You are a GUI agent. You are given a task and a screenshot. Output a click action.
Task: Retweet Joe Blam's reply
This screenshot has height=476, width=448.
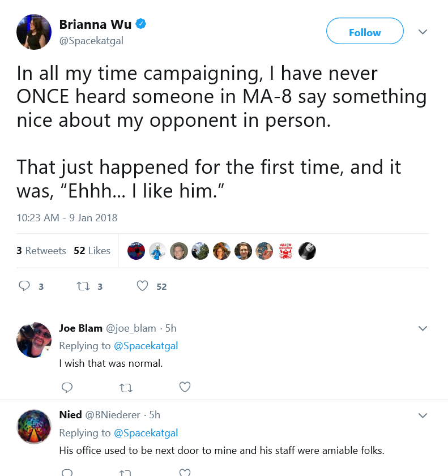[126, 388]
